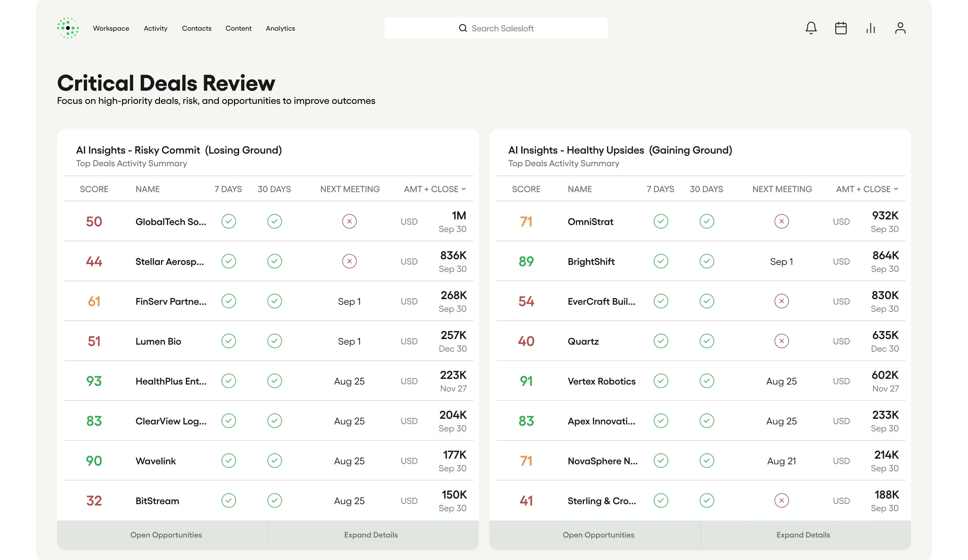Click OmniStrat amount 932K
The height and width of the screenshot is (560, 968).
[885, 215]
